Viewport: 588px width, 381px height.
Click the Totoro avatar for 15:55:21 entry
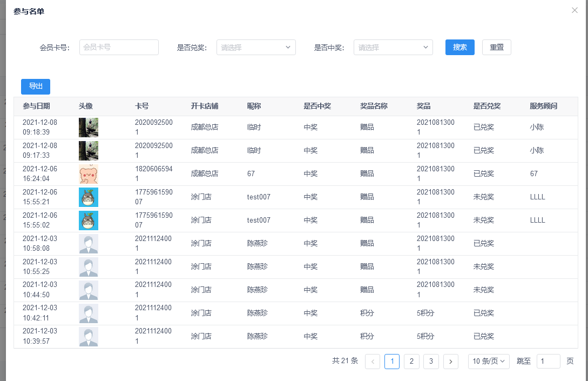[x=89, y=197]
